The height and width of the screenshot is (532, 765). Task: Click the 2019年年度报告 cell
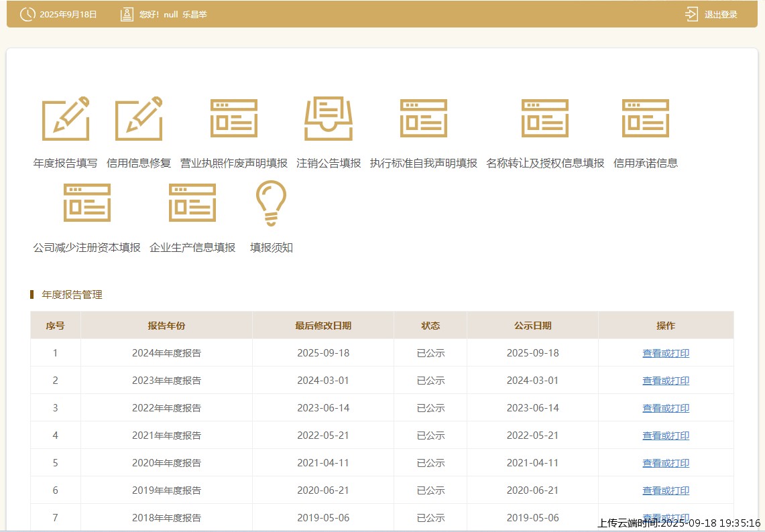coord(166,490)
